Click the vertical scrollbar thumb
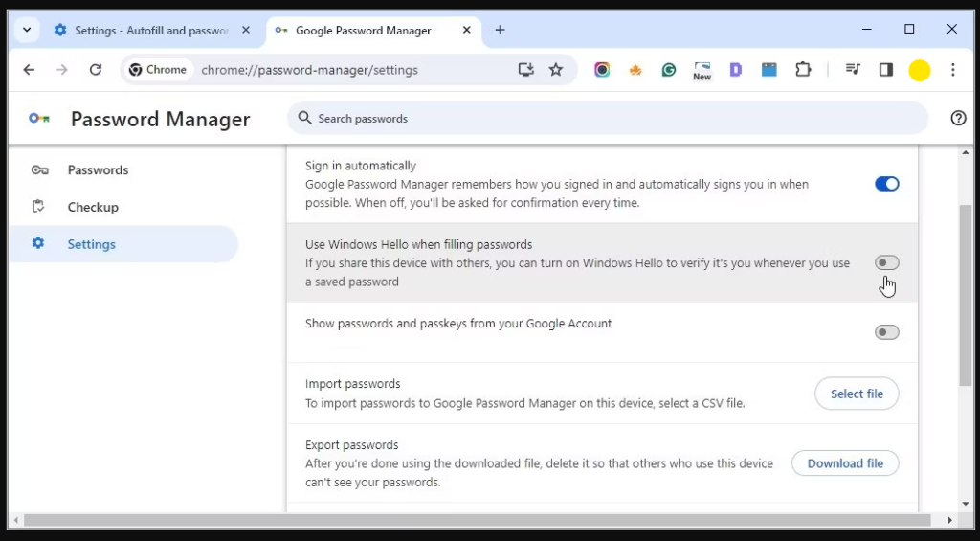 (965, 294)
